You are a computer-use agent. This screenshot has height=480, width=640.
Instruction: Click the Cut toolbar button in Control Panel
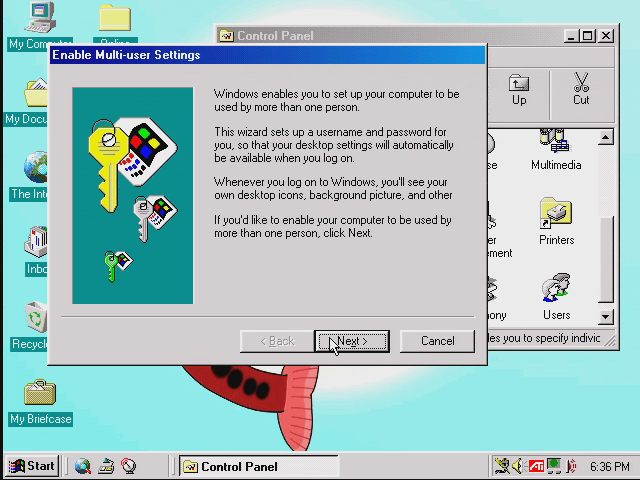(x=581, y=90)
